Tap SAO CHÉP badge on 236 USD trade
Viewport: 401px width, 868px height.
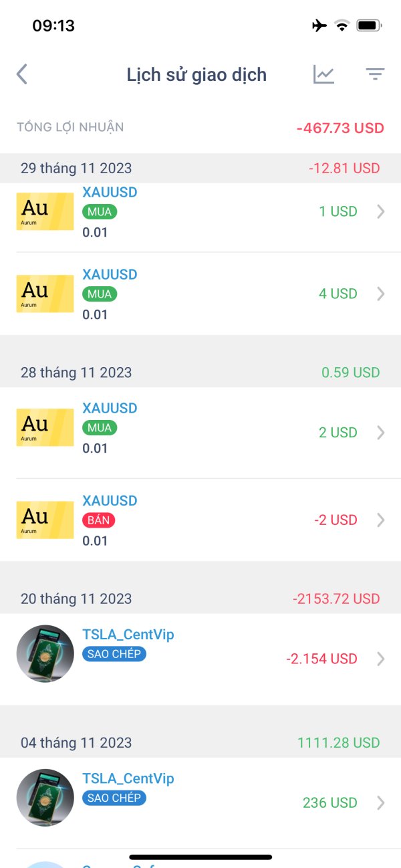click(114, 798)
